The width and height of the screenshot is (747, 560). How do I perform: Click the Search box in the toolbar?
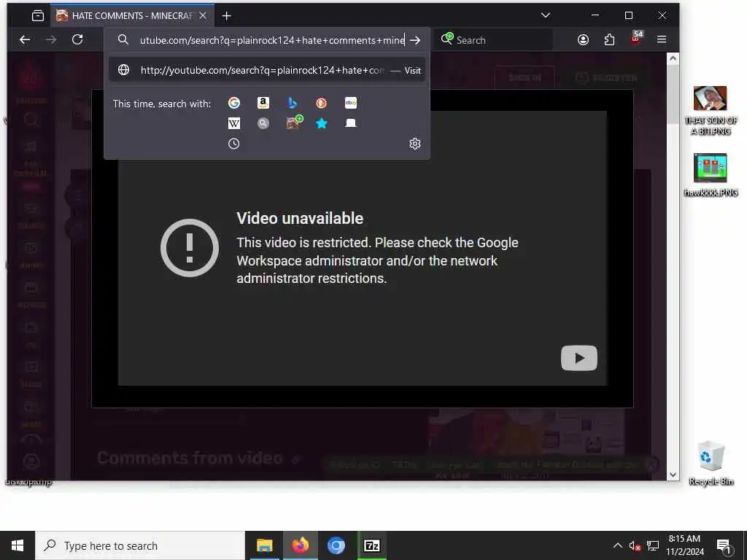[x=492, y=40]
